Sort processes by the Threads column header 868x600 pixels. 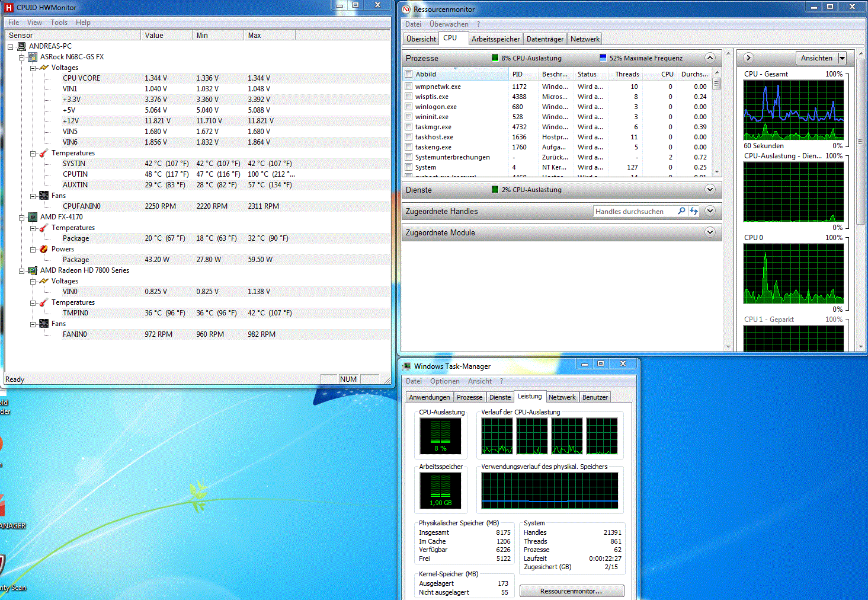pos(626,74)
